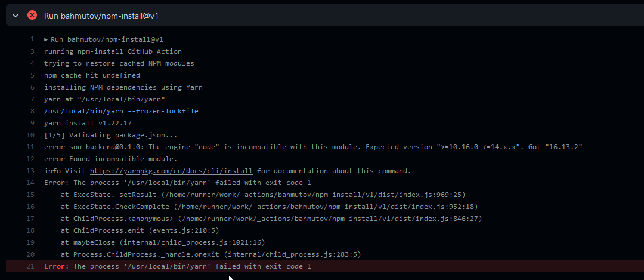The image size is (644, 280).
Task: Click line number 3 in the log
Action: [x=32, y=51]
